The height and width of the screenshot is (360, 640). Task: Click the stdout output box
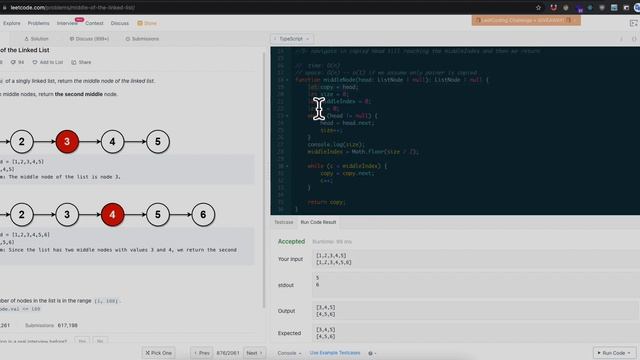[476, 285]
